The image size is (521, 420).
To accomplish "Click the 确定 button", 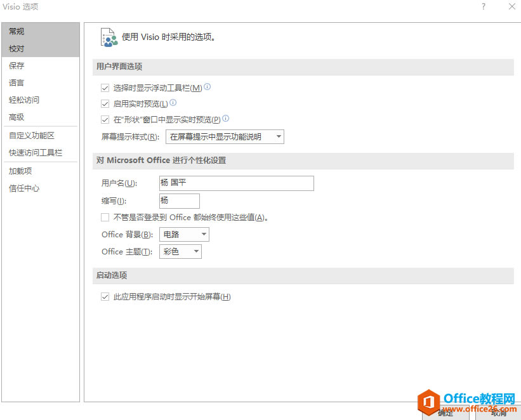I will [445, 412].
